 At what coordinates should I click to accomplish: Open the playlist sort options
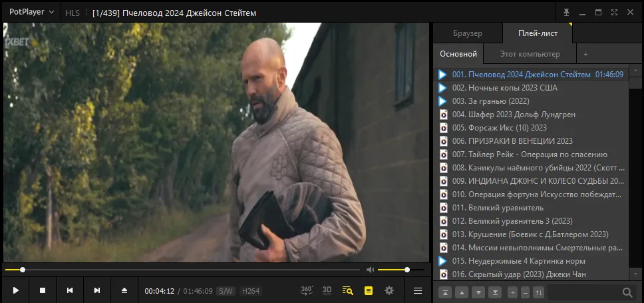539,293
